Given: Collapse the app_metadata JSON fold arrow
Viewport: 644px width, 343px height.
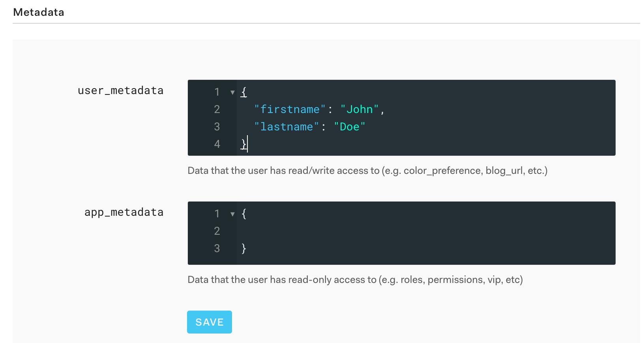Looking at the screenshot, I should pos(232,214).
